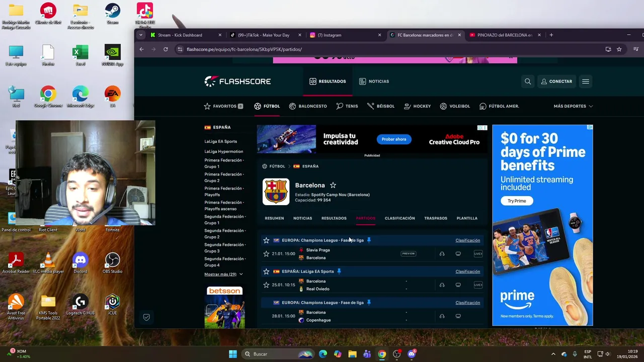This screenshot has height=362, width=644.
Task: Click the Flashscore logo
Action: 237,81
